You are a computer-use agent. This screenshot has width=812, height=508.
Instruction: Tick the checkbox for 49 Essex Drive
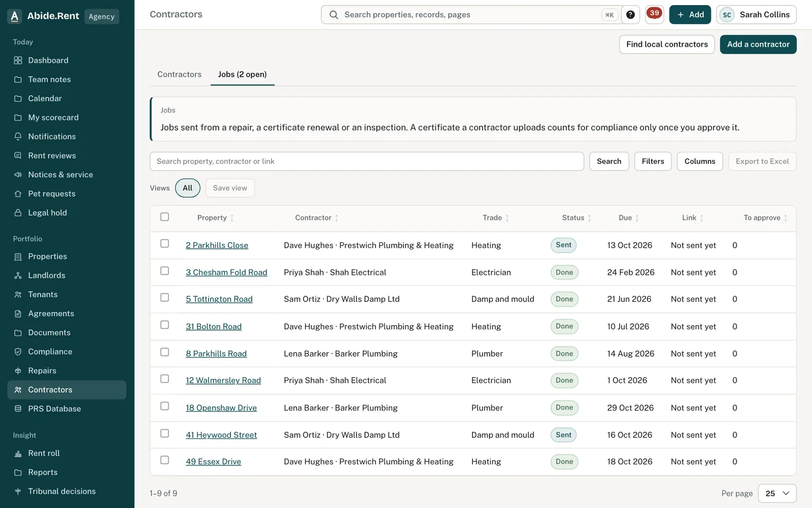(164, 460)
